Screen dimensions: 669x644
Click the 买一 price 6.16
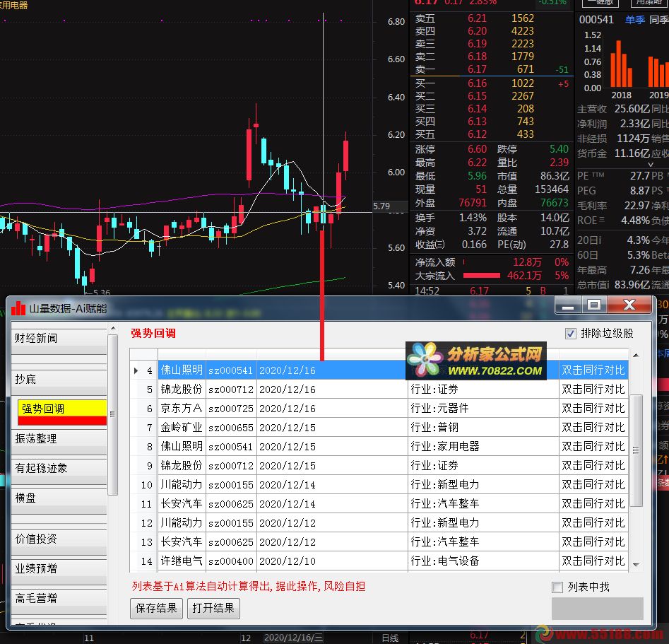coord(477,83)
